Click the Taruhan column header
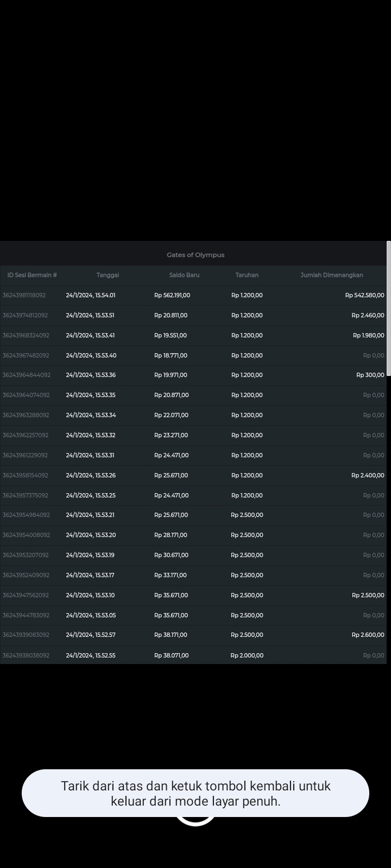The width and height of the screenshot is (391, 868). point(247,275)
